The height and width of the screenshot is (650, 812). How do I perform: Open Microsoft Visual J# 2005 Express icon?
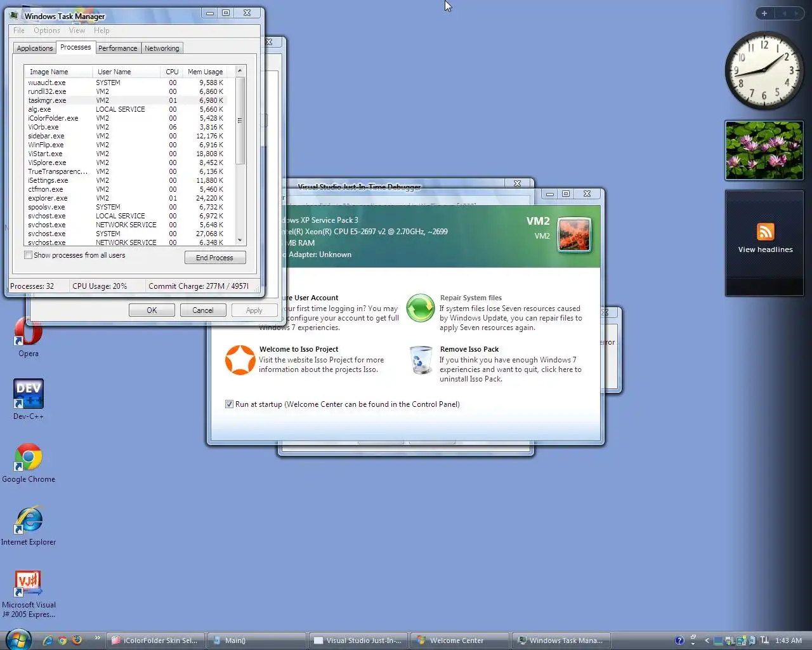pos(28,583)
